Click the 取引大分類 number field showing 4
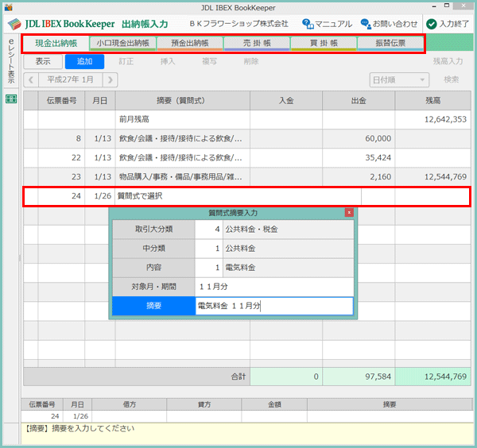The image size is (477, 448). pyautogui.click(x=208, y=230)
